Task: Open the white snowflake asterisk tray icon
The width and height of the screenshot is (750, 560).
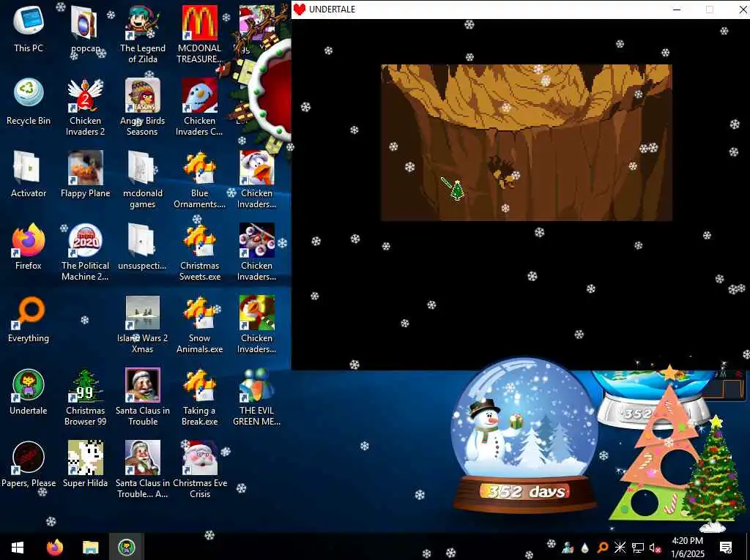Action: click(620, 548)
